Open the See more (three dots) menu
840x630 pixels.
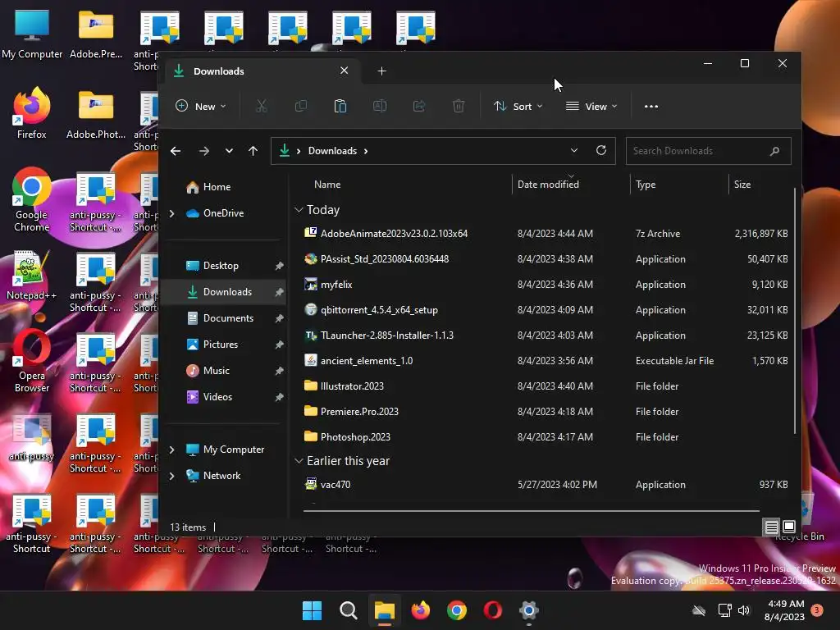[651, 106]
